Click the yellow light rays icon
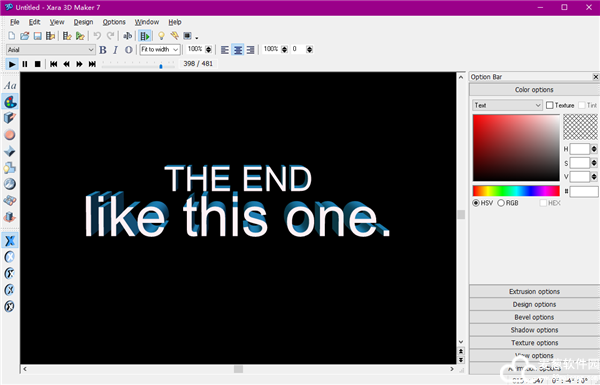This screenshot has height=385, width=600. (174, 36)
